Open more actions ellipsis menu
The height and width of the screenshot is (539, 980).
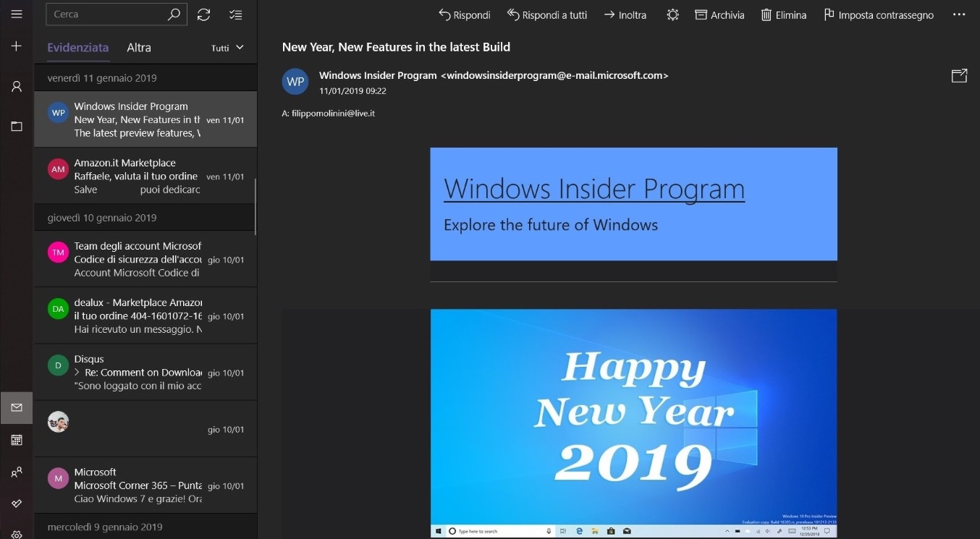point(959,14)
